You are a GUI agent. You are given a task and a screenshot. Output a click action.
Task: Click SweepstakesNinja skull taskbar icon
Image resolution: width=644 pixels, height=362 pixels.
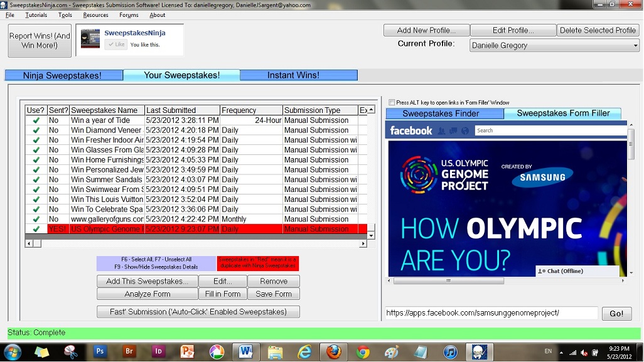click(479, 352)
